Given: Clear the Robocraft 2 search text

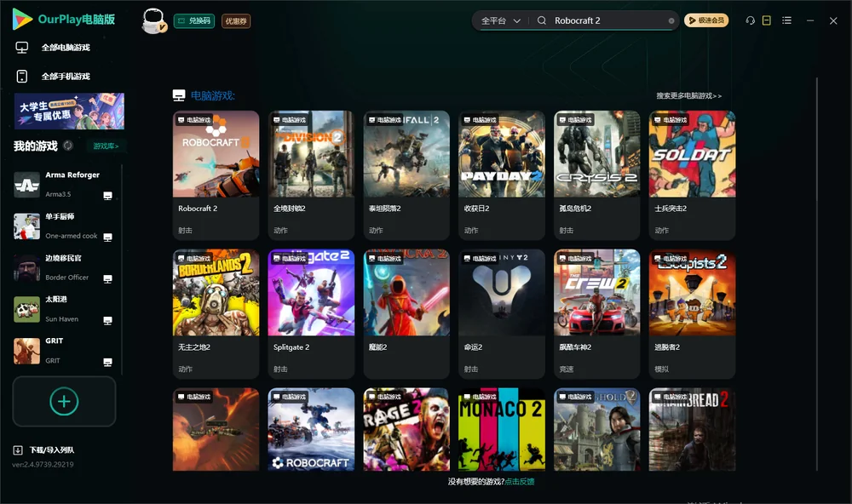Looking at the screenshot, I should 671,20.
